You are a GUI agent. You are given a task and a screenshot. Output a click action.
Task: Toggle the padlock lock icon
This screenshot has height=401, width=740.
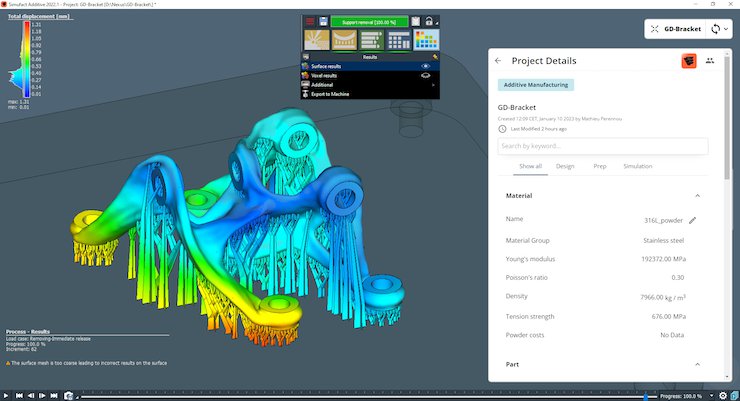(x=429, y=21)
